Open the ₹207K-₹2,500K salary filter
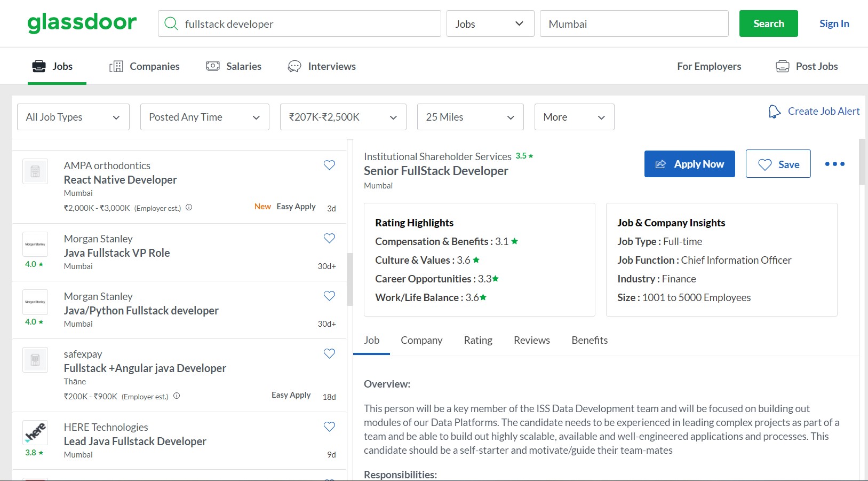 click(x=343, y=117)
